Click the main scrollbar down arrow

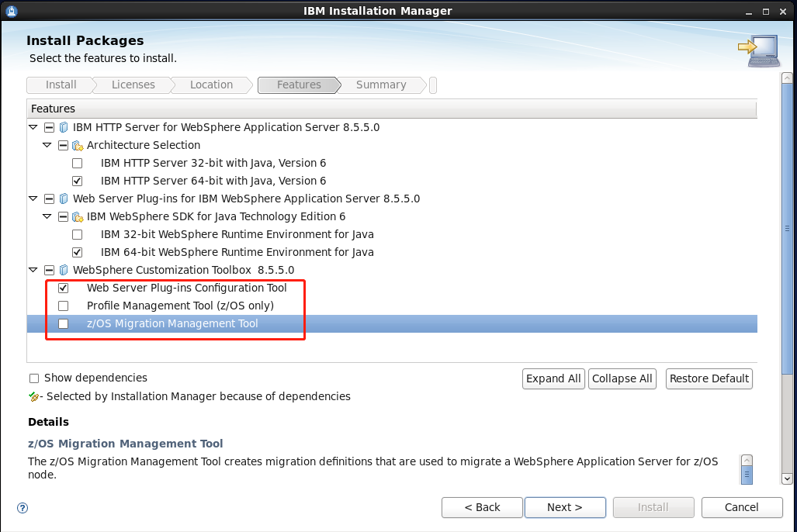point(787,478)
